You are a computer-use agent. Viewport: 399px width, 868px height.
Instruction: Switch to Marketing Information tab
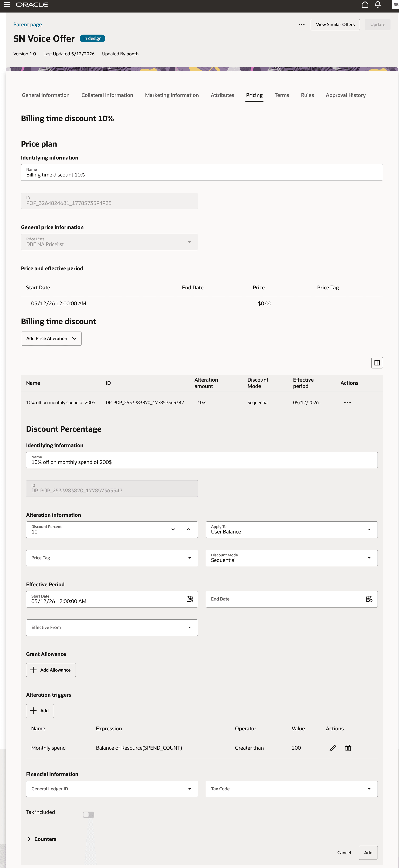pyautogui.click(x=172, y=95)
